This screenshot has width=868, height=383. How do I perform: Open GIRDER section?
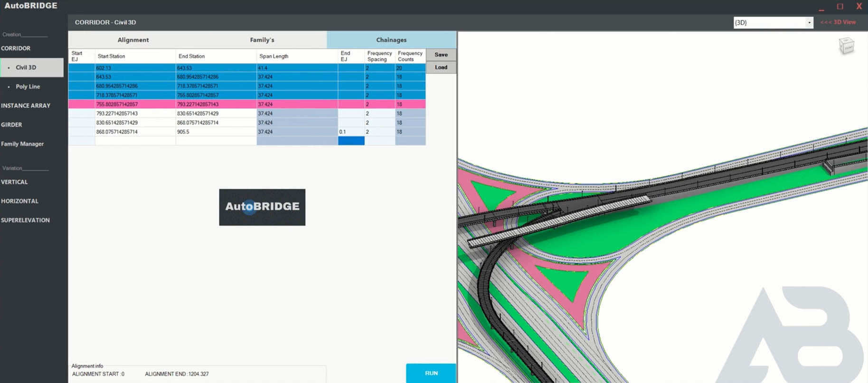point(11,124)
